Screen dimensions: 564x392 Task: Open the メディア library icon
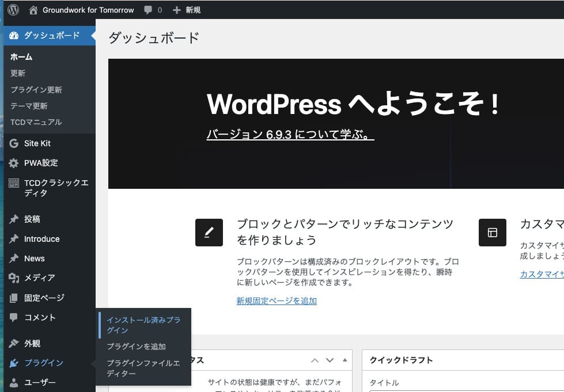point(13,278)
